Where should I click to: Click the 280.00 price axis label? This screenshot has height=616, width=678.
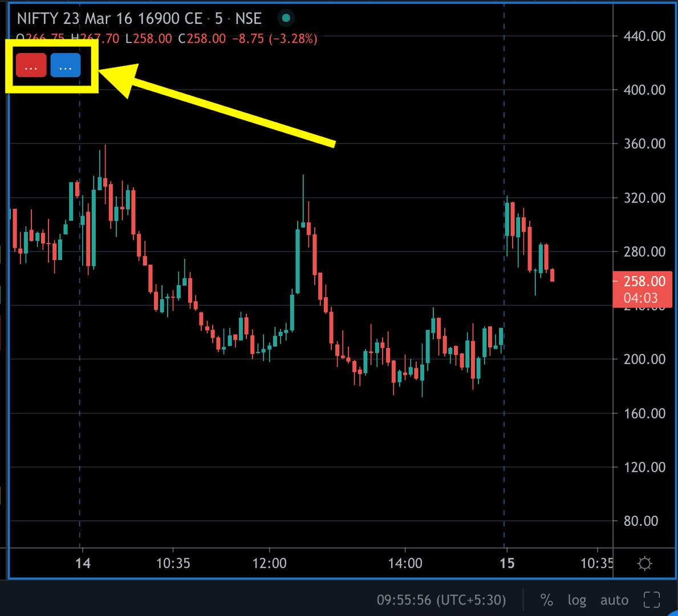point(644,252)
